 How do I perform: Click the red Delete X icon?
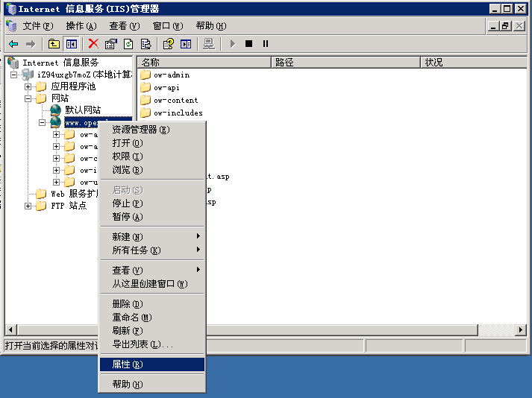tap(93, 44)
